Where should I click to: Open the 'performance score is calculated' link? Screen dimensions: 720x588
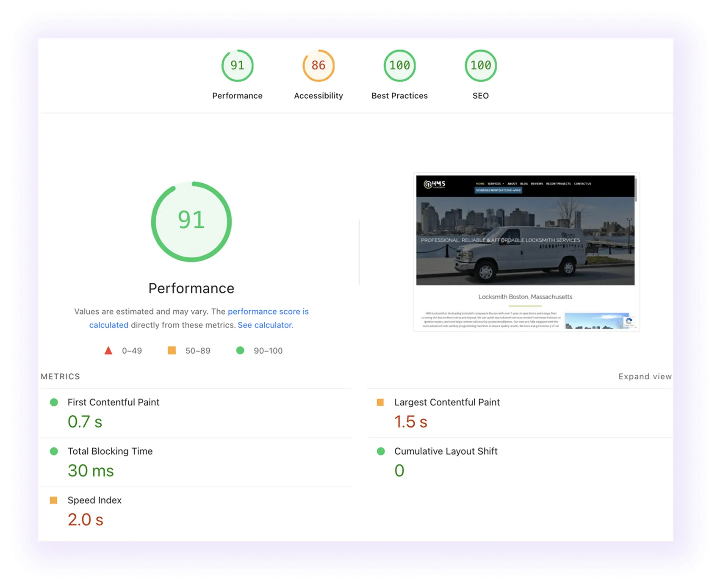[268, 312]
